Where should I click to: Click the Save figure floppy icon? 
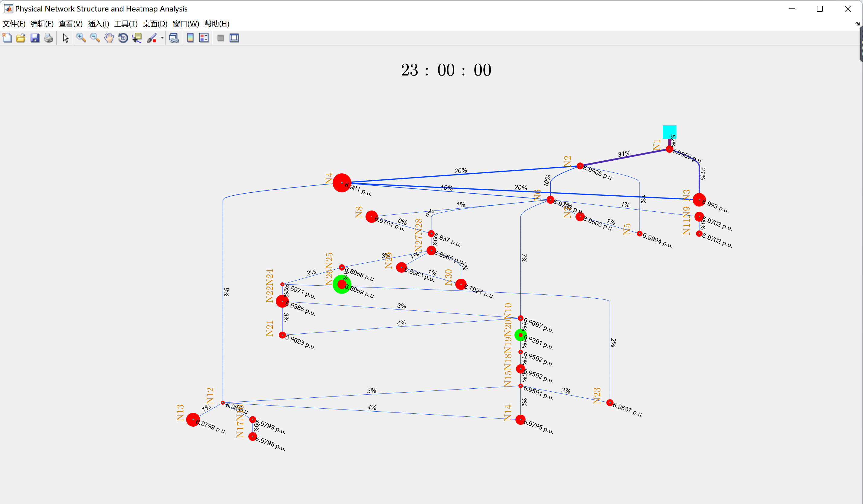point(35,38)
